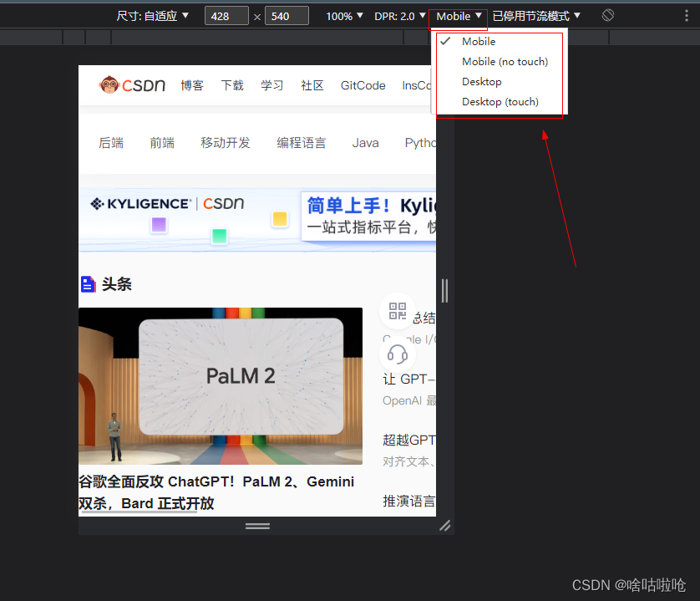Open the three-dot more options menu
Screen dimensions: 700x601
point(686,16)
